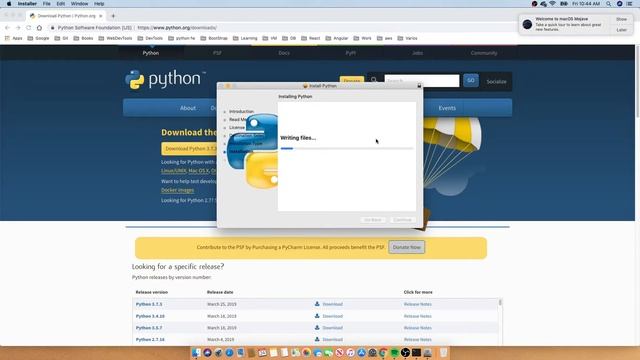The width and height of the screenshot is (640, 360).
Task: Open the Trash in the dock
Action: point(443,352)
